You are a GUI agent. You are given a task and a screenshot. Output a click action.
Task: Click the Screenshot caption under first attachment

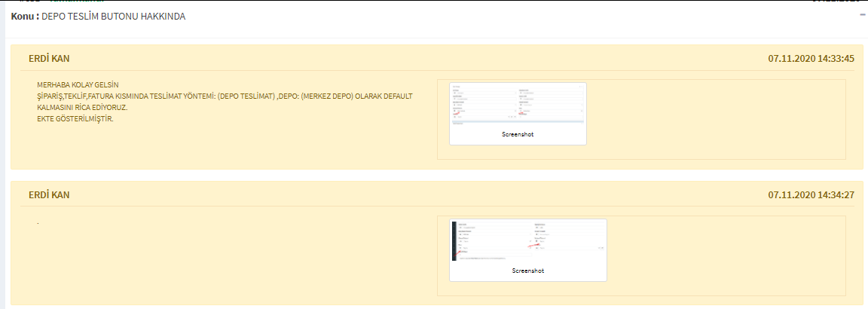pyautogui.click(x=518, y=134)
